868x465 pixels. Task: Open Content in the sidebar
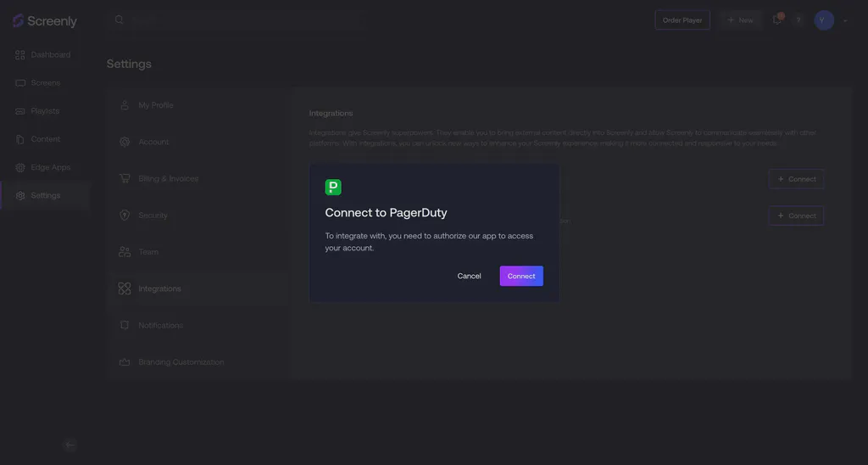pos(43,139)
